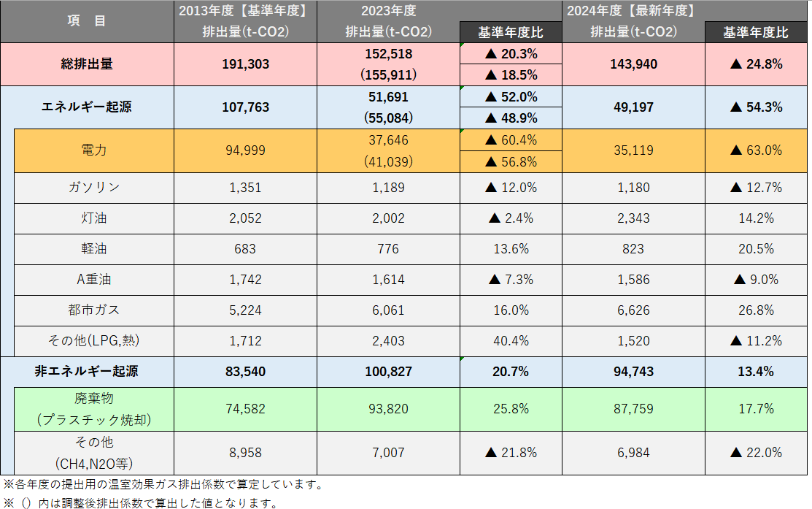This screenshot has width=812, height=509.
Task: Click the orange 電力 row label
Action: pyautogui.click(x=93, y=150)
